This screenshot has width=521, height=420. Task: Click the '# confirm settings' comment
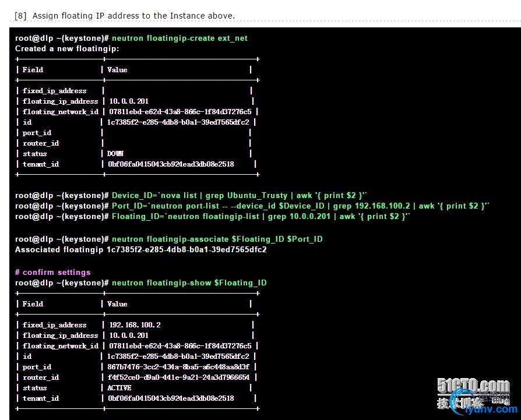52,272
